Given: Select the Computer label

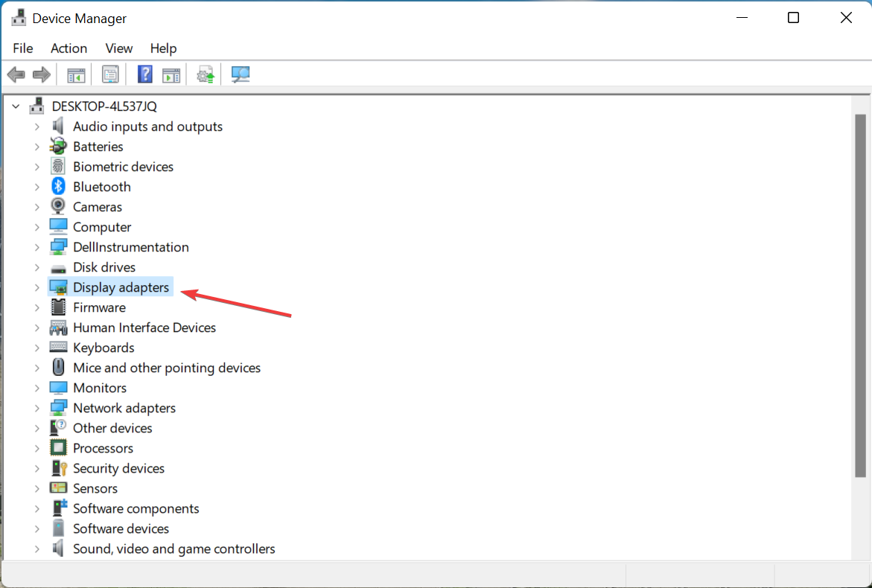Looking at the screenshot, I should click(x=102, y=227).
